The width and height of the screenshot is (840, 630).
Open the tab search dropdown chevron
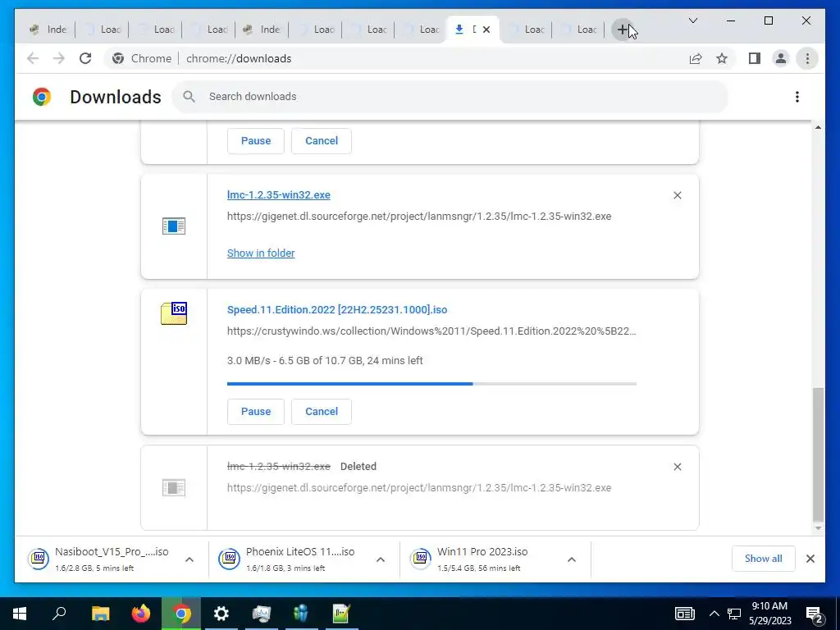coord(692,21)
